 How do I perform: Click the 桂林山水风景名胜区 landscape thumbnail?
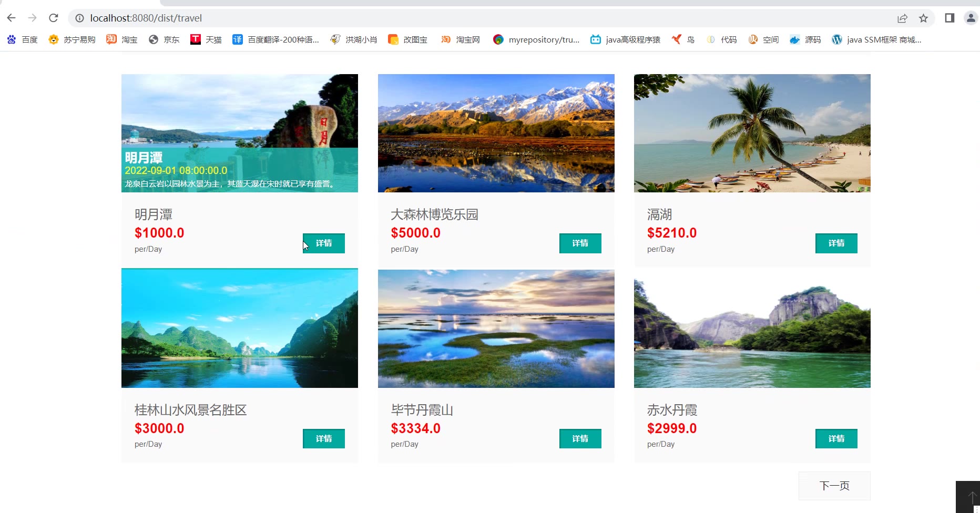[x=240, y=329]
